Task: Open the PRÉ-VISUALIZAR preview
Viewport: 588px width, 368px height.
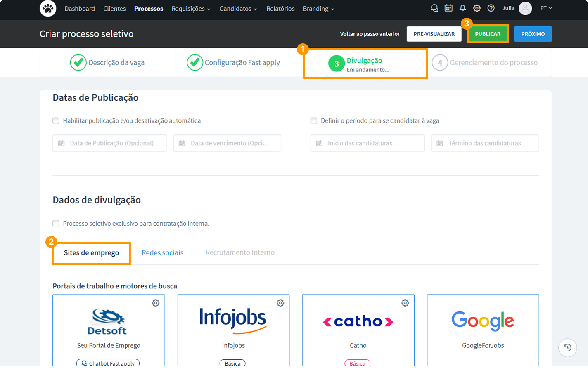Action: [434, 34]
